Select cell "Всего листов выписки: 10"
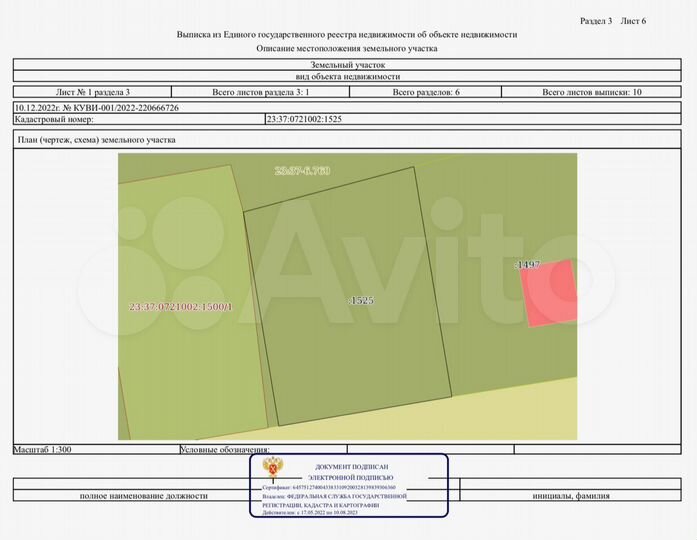Image resolution: width=697 pixels, height=540 pixels. coord(592,92)
